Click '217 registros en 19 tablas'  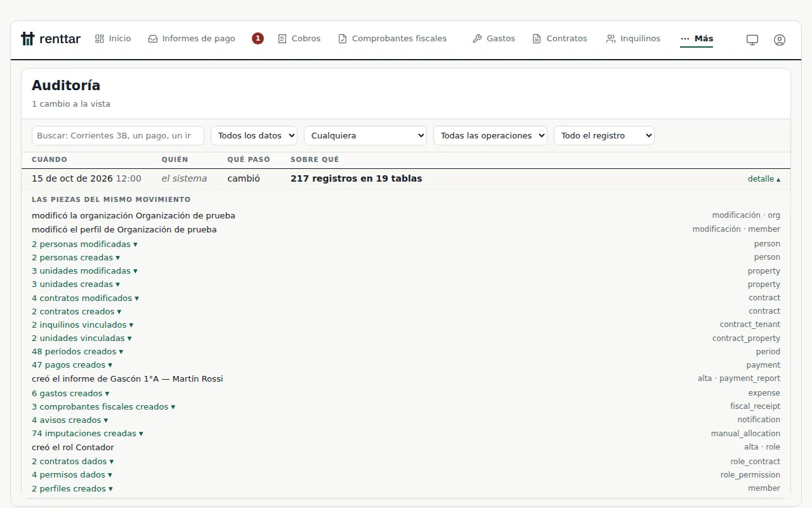(356, 179)
